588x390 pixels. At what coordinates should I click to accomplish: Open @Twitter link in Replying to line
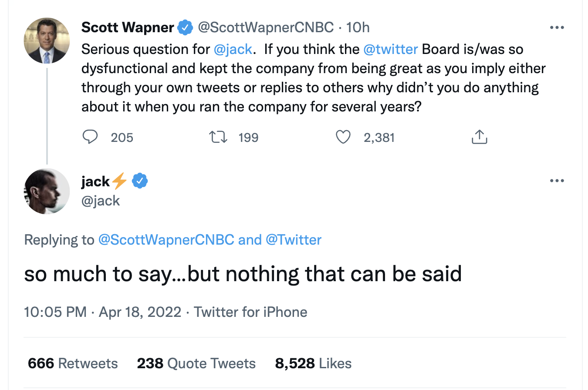(293, 240)
